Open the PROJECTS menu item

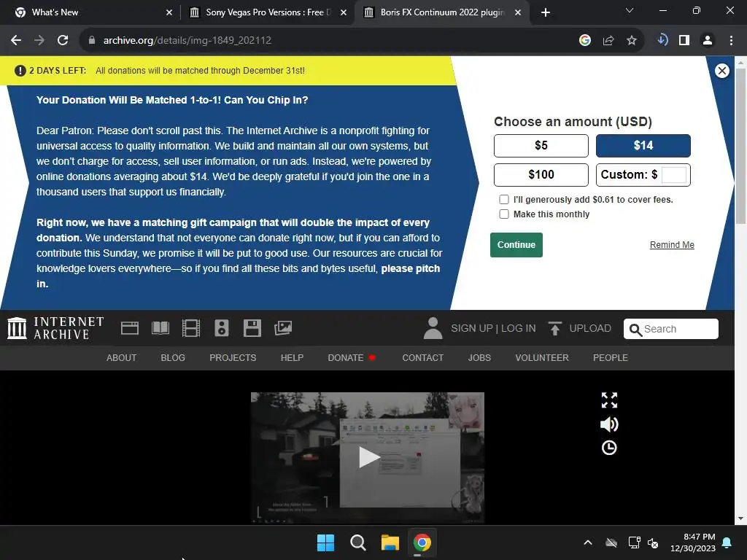click(233, 357)
